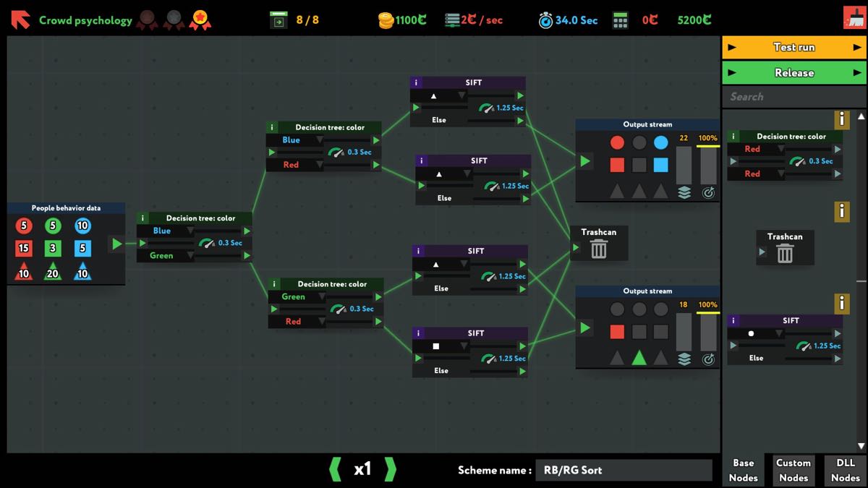Toggle blue circle in Output stream showing 22
This screenshot has width=868, height=488.
pos(660,142)
